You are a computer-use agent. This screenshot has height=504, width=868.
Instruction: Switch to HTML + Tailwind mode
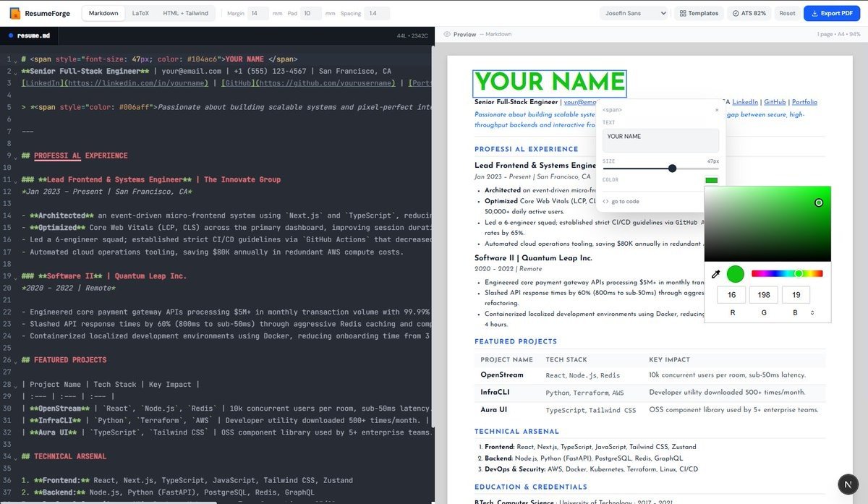pyautogui.click(x=185, y=13)
